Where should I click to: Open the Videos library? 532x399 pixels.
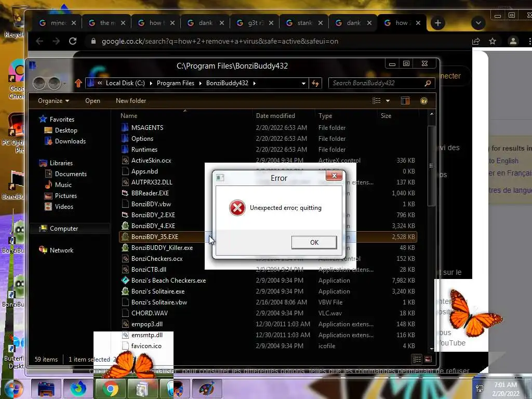[64, 207]
